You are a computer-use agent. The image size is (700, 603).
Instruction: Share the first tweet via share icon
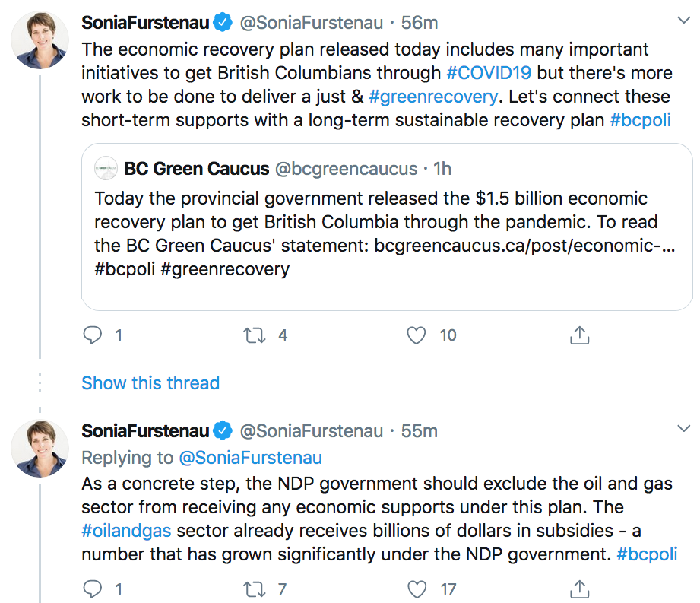tap(579, 335)
